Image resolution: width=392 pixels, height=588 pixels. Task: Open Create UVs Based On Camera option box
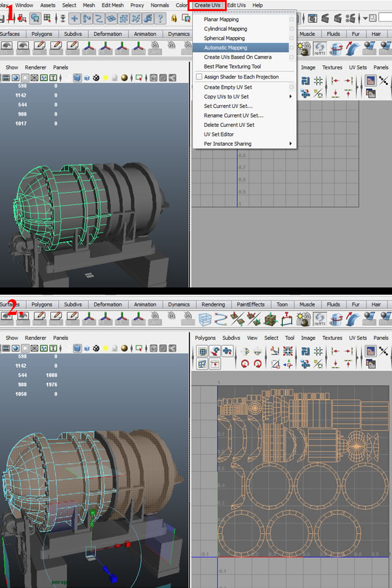(291, 57)
